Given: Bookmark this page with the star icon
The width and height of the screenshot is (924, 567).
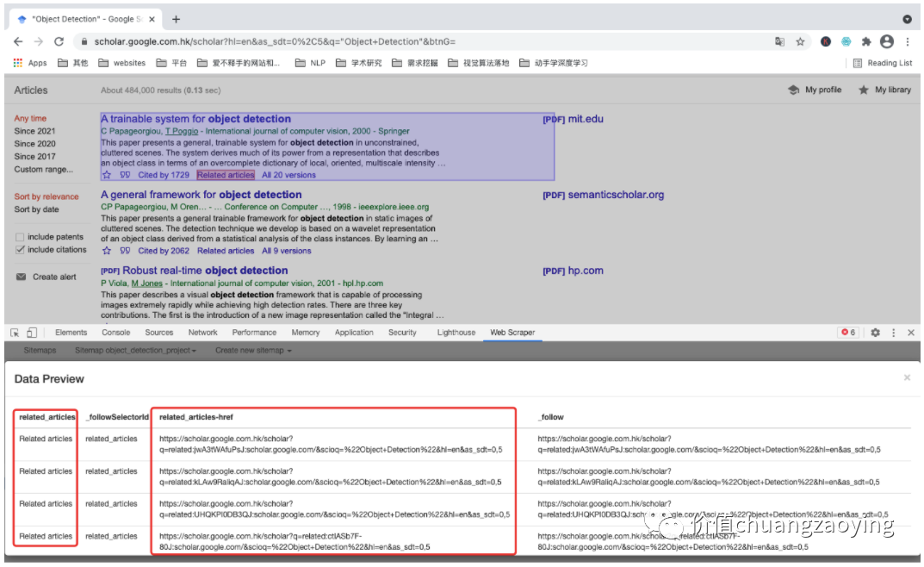Looking at the screenshot, I should (x=800, y=42).
